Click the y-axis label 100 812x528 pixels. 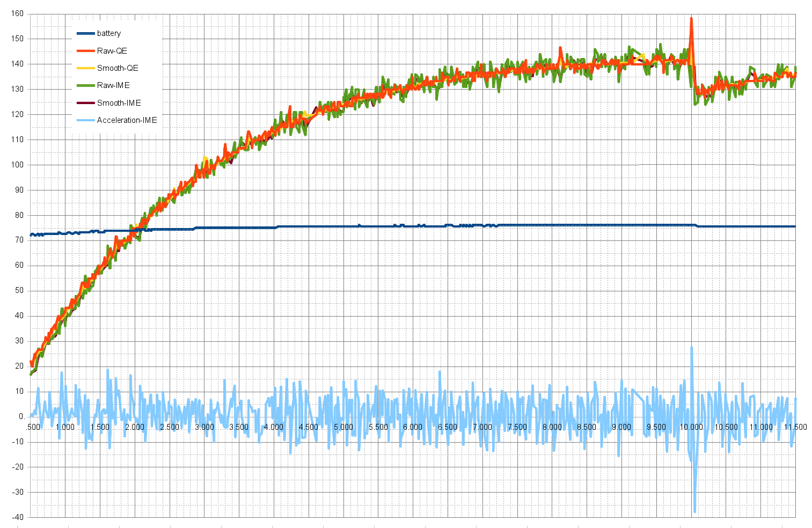pos(17,165)
